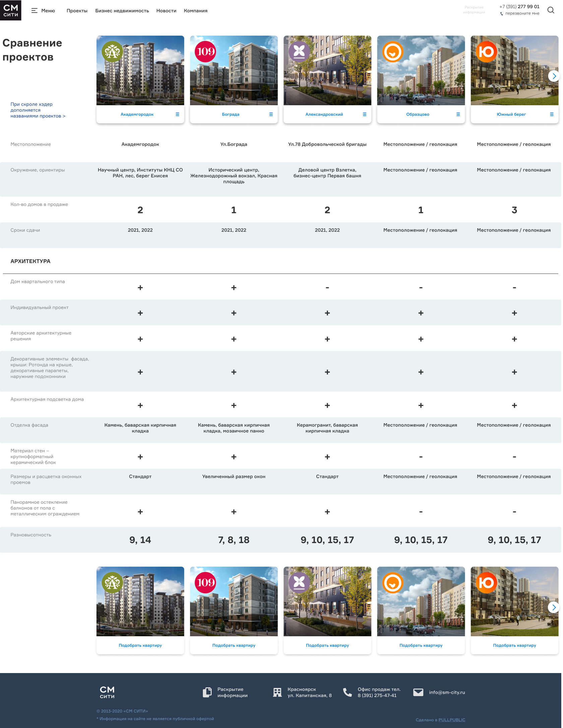This screenshot has width=563, height=728.
Task: Click the Сроки сдачи row label
Action: [x=25, y=230]
